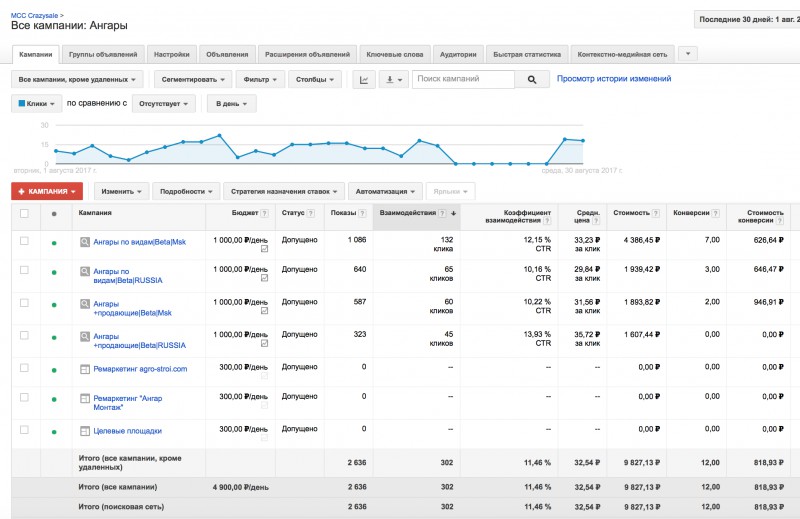This screenshot has height=519, width=800.
Task: Click help icon next to Бюджет column
Action: [264, 213]
